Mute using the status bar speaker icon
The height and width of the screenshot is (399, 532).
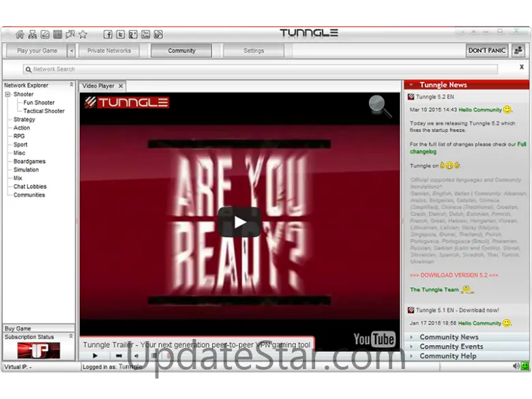[516, 366]
